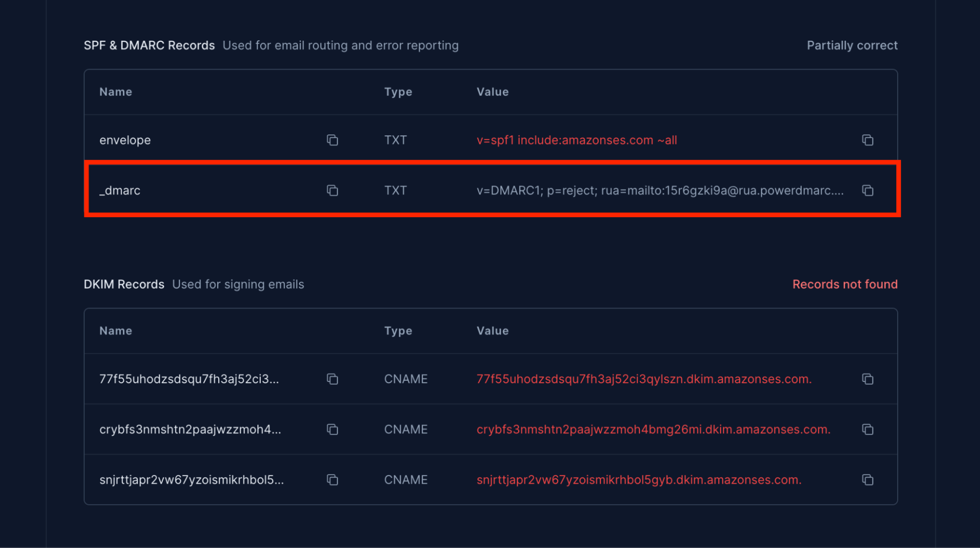Copy the _dmarc record name
The height and width of the screenshot is (548, 980).
[x=332, y=191]
